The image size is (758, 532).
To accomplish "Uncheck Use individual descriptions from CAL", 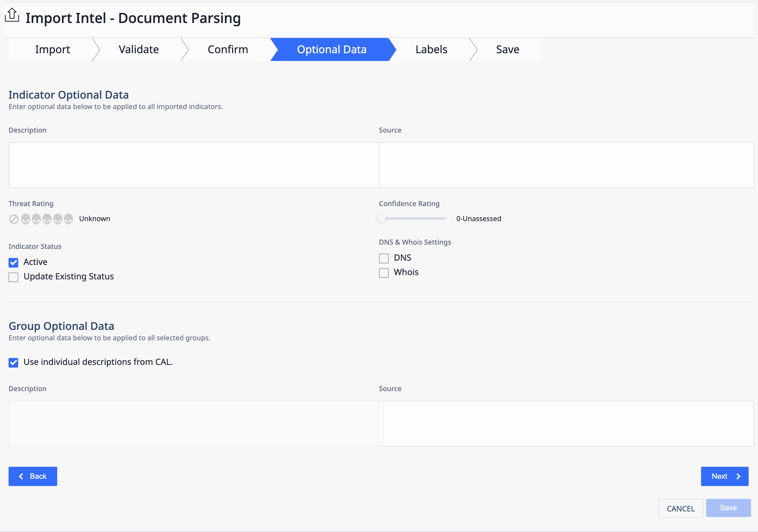I will pos(14,363).
